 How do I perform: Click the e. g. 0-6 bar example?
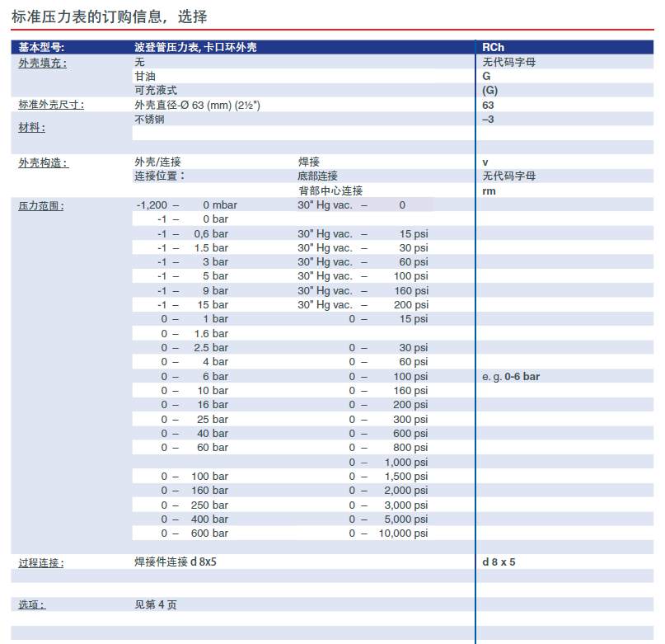click(511, 377)
